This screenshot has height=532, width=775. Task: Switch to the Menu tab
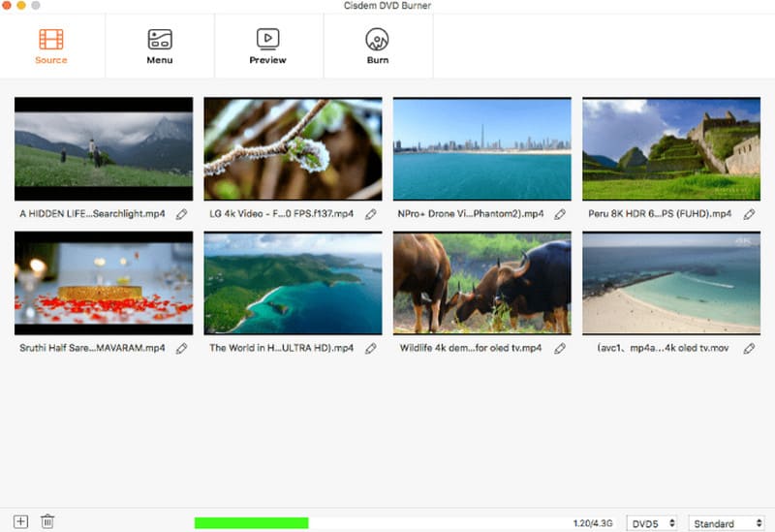(160, 46)
